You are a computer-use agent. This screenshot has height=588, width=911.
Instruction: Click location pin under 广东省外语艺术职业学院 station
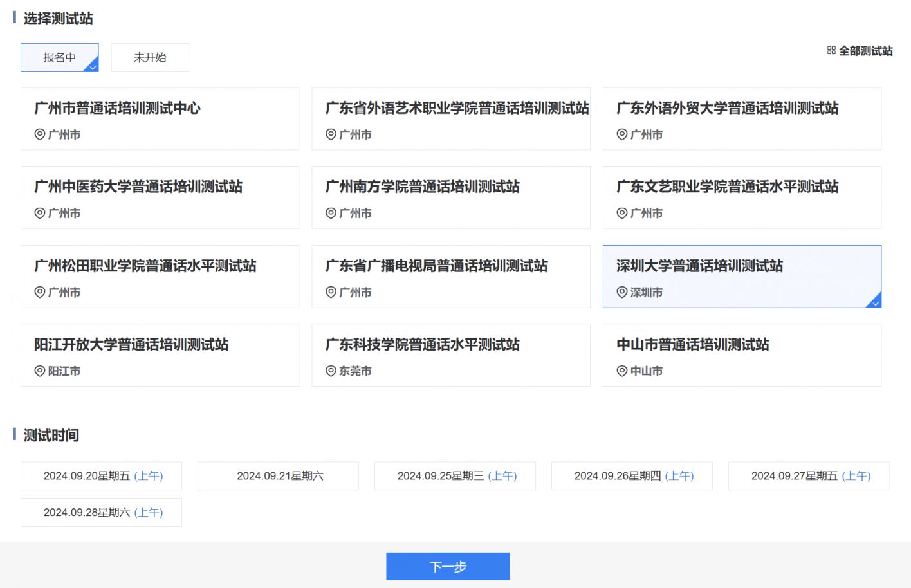pyautogui.click(x=331, y=134)
